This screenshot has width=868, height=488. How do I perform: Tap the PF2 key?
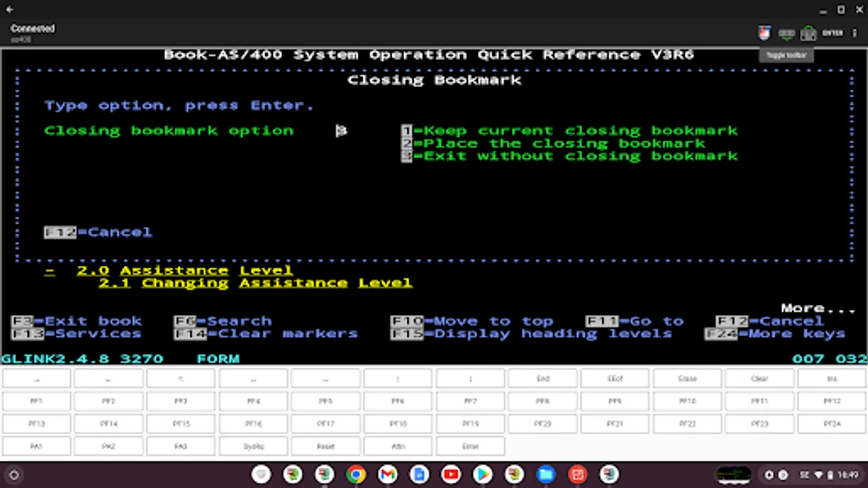coord(108,401)
